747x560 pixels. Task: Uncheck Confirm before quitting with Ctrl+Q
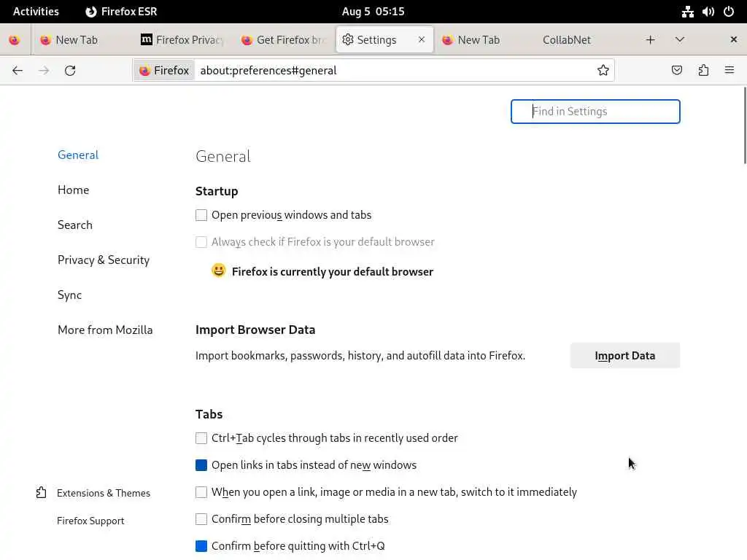pos(201,546)
